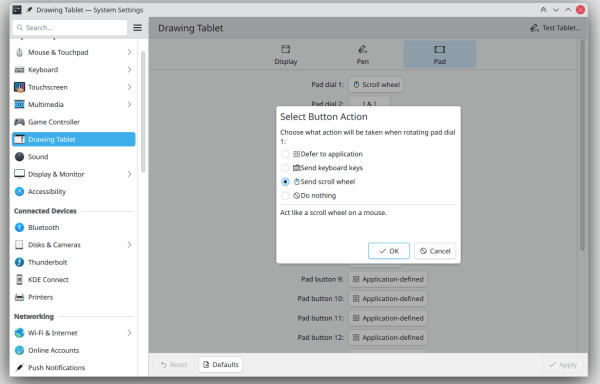
Task: Click the Apply button
Action: point(563,364)
